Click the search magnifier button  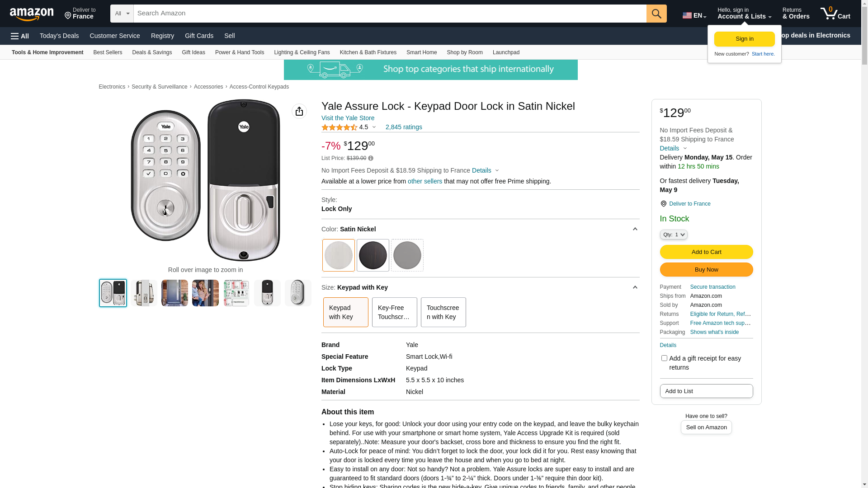pyautogui.click(x=656, y=14)
